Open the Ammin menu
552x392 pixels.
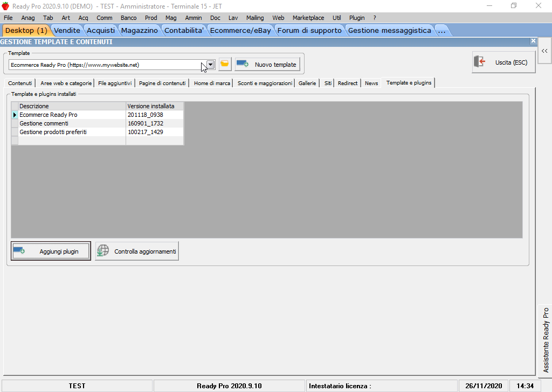(x=194, y=18)
